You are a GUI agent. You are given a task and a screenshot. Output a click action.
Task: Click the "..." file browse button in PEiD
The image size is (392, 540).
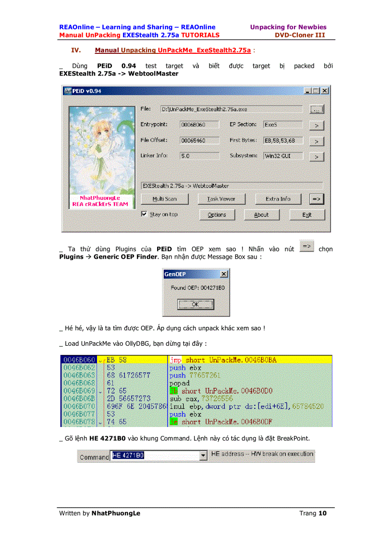(x=317, y=109)
